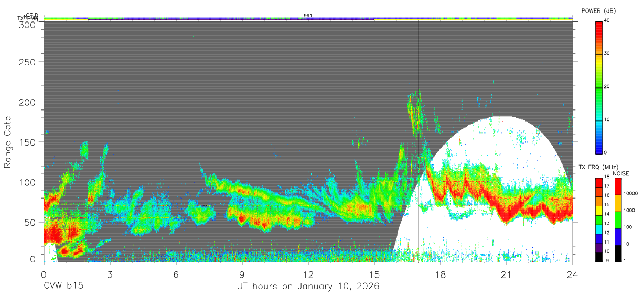Click the 991 CPID value above plot
Screen dimensions: 644x297
[308, 16]
